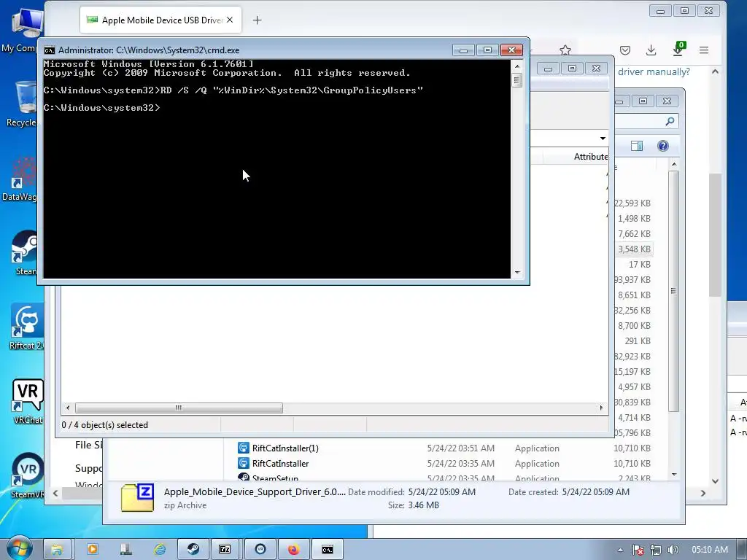Click the zip archive icon in details pane
The height and width of the screenshot is (560, 747).
tap(137, 497)
